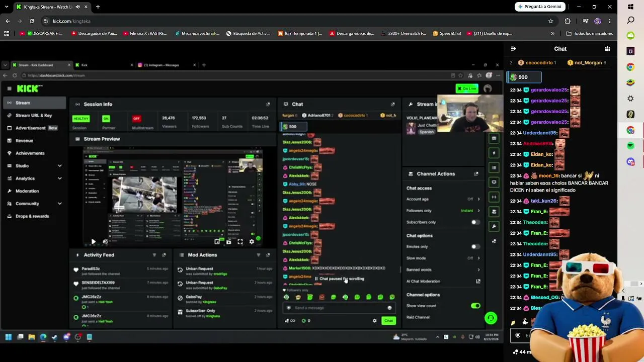The height and width of the screenshot is (362, 644).
Task: Pop out the Mod Actions panel
Action: [268, 255]
